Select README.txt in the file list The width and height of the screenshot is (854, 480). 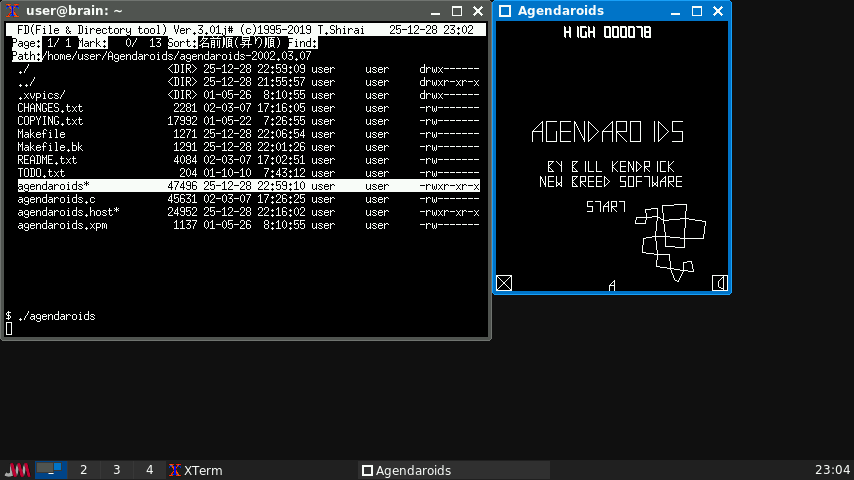point(47,160)
